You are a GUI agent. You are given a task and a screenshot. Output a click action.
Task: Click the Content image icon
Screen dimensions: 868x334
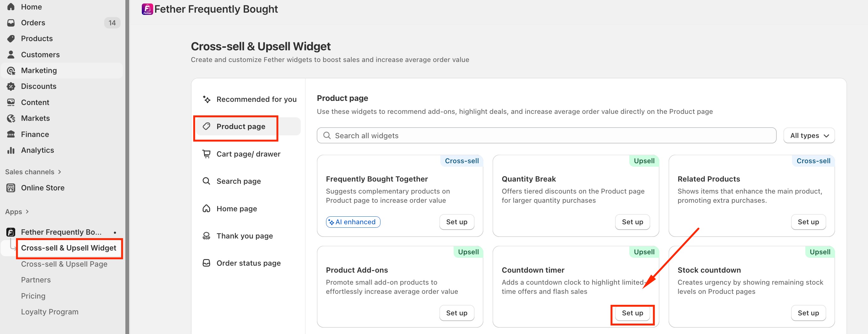coord(11,102)
